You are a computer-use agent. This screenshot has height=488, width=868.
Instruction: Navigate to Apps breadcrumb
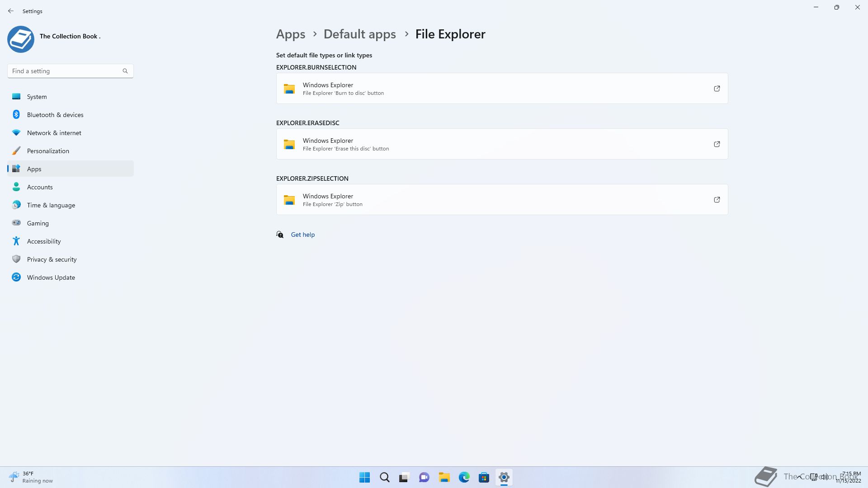[x=291, y=34]
